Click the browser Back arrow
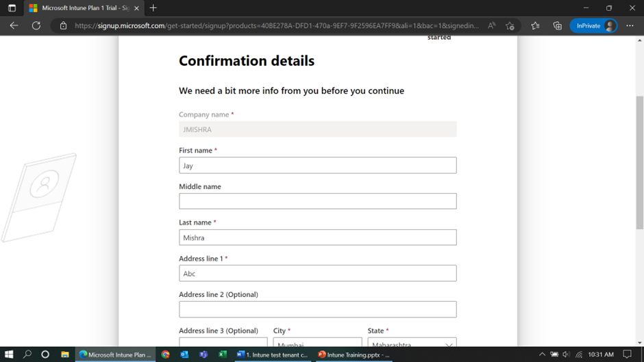The width and height of the screenshot is (644, 362). point(14,25)
